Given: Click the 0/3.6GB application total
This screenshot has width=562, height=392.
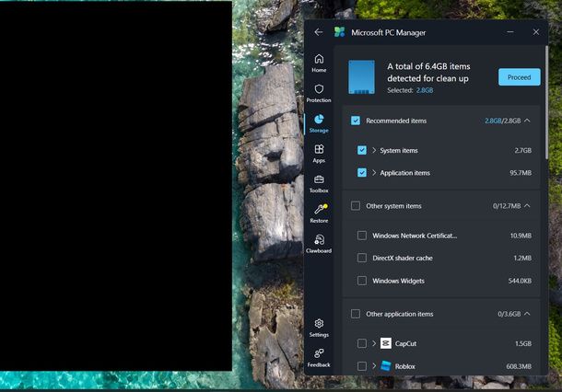Looking at the screenshot, I should pos(509,314).
